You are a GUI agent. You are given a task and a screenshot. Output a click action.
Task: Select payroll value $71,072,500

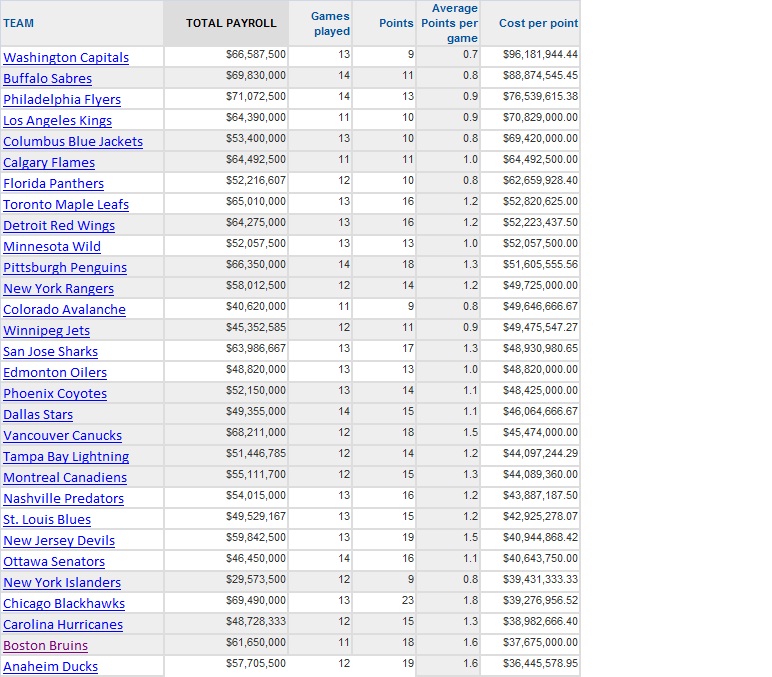(256, 96)
